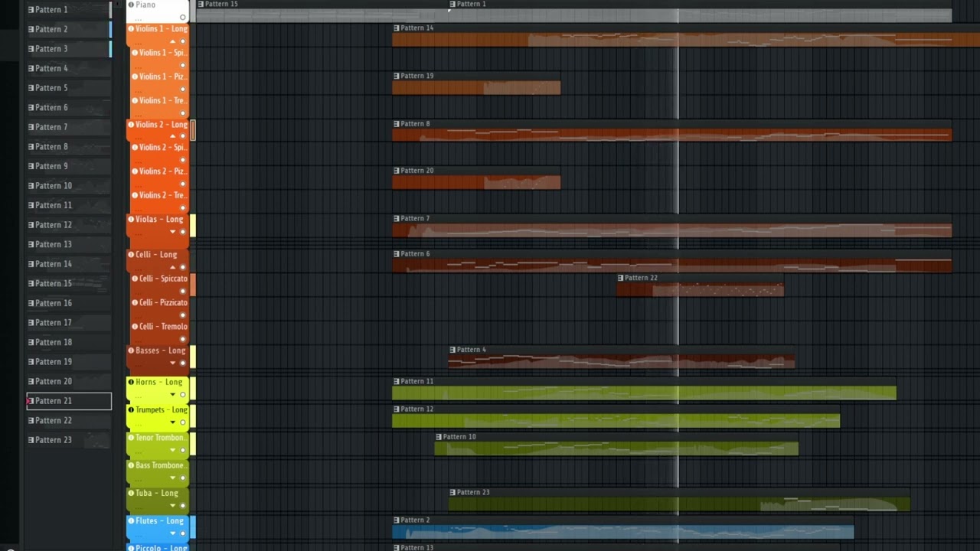The width and height of the screenshot is (980, 551).
Task: Click the Pattern 12 clip on Trumpets track
Action: click(x=616, y=416)
